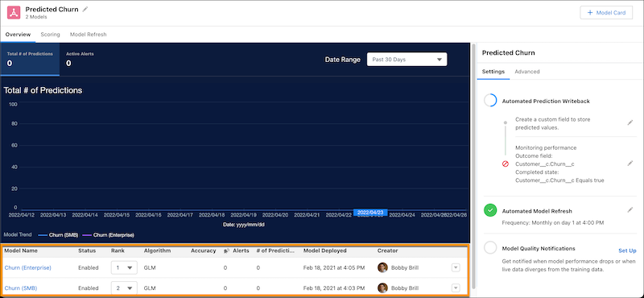Click Bobby Brill avatar in Enterprise row

coord(383,267)
